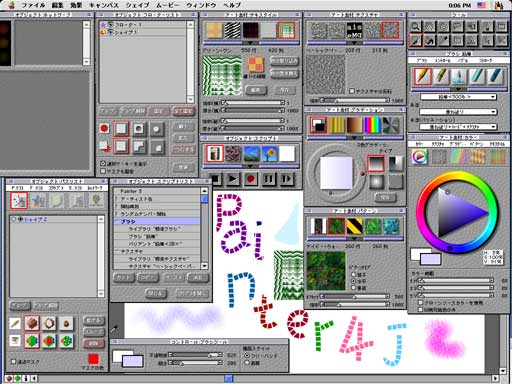Pick the rainbow spectrum gradient swatch
The image size is (512, 384).
(x=372, y=125)
